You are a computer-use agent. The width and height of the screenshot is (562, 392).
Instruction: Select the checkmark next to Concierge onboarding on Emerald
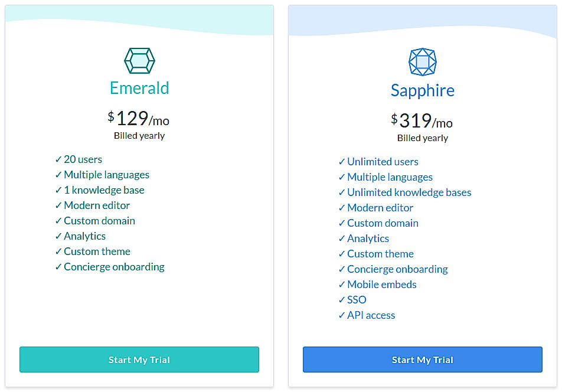(58, 267)
